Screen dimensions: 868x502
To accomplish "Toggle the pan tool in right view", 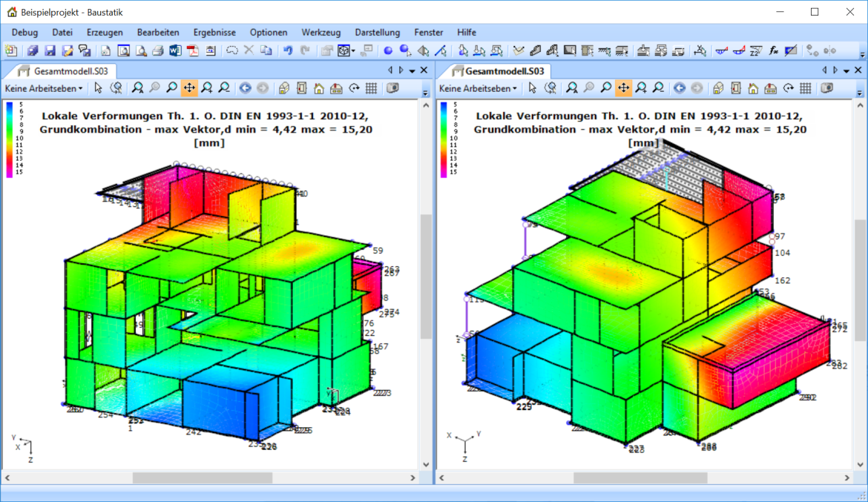I will [623, 88].
